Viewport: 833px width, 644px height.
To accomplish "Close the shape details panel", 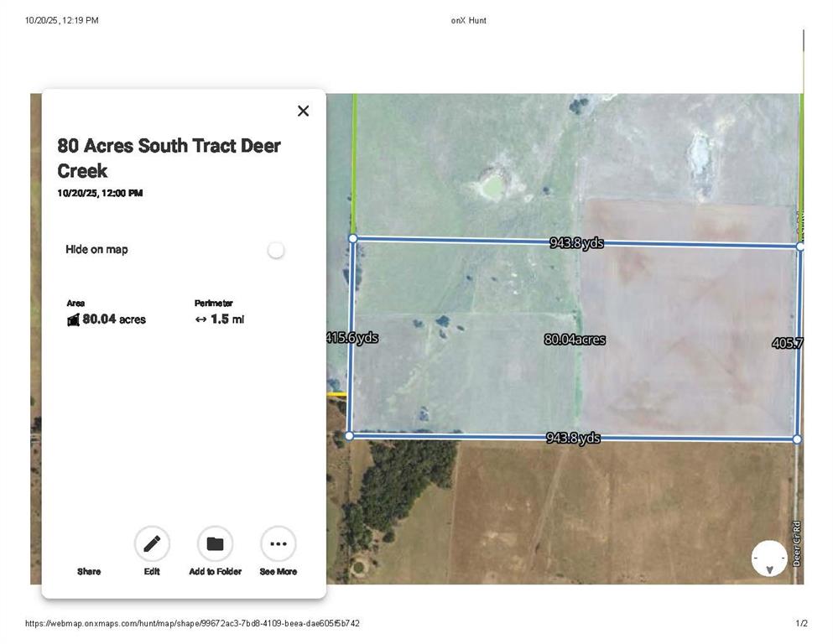I will pos(303,111).
